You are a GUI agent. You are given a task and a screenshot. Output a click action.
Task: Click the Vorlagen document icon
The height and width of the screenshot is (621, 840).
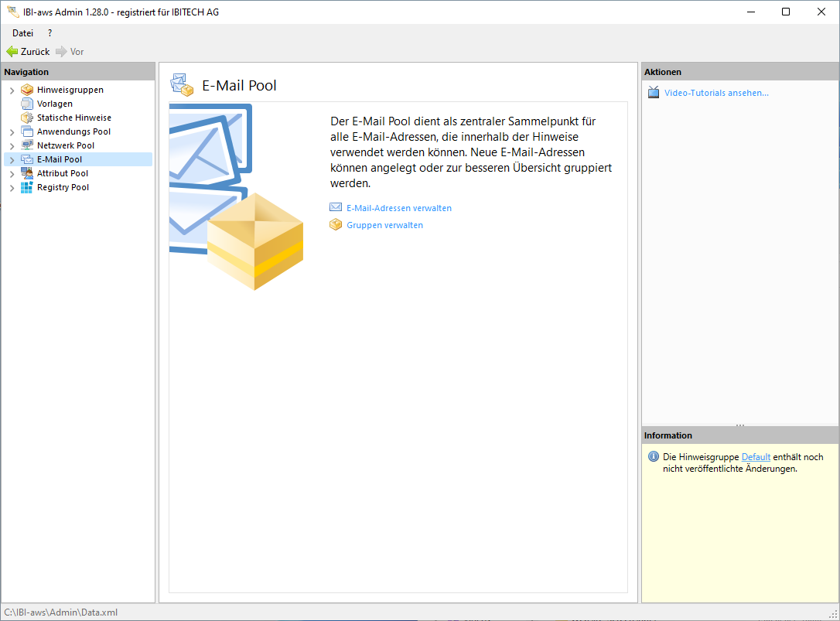point(27,104)
